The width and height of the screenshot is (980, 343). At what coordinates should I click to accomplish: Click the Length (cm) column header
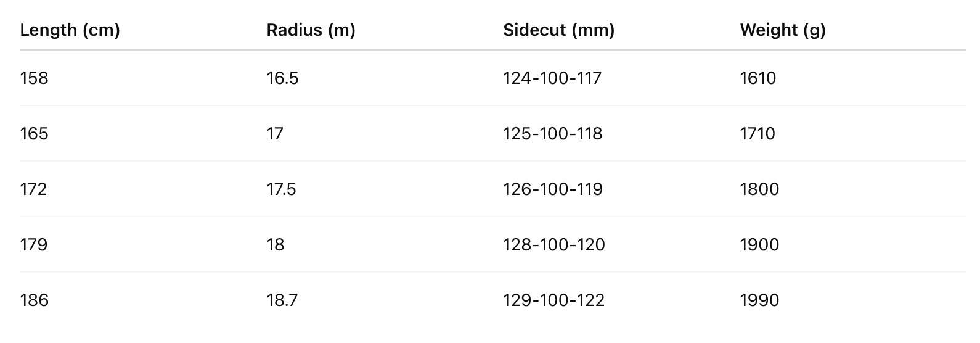coord(70,30)
